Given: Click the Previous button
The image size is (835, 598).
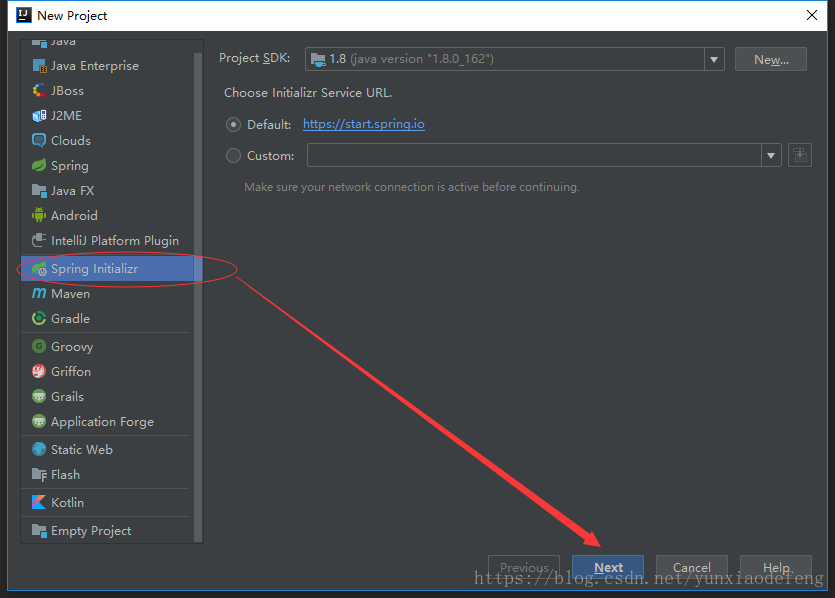Looking at the screenshot, I should (x=524, y=568).
